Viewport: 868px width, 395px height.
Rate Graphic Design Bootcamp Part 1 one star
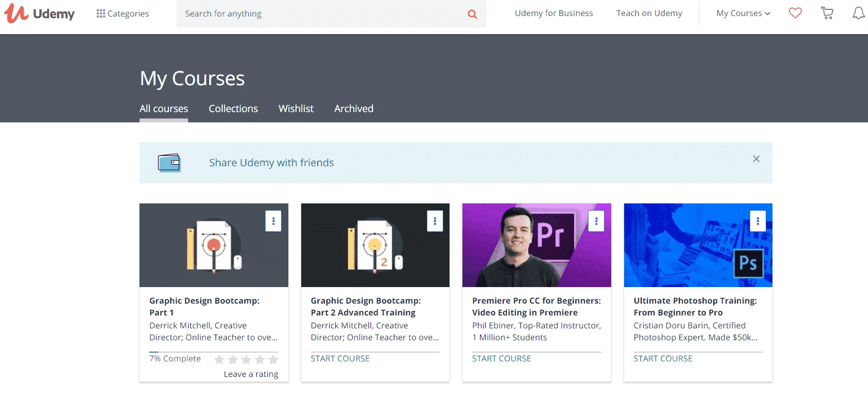click(219, 359)
